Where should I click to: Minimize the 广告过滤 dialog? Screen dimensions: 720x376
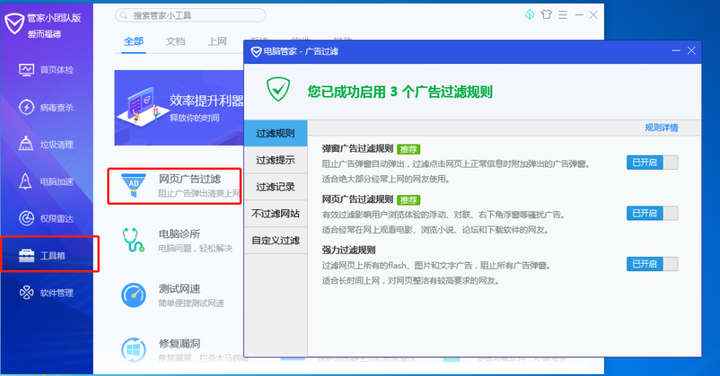tap(676, 51)
